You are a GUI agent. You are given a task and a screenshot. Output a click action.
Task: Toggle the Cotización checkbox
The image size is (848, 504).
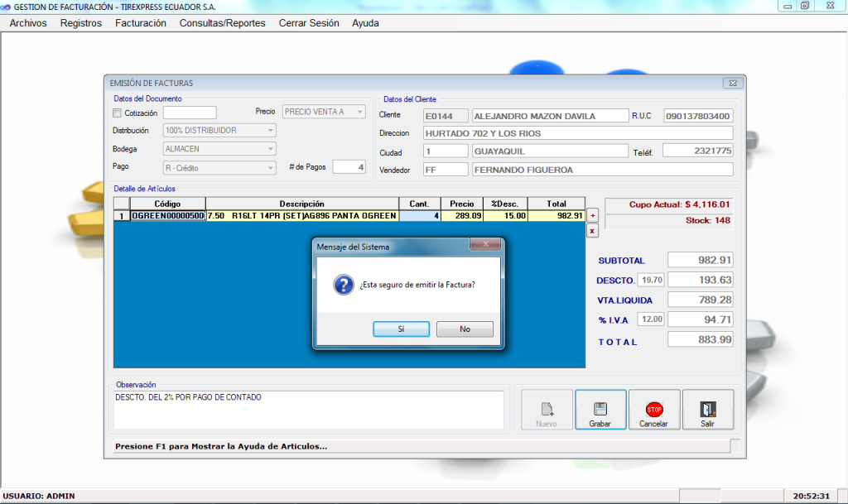point(117,113)
